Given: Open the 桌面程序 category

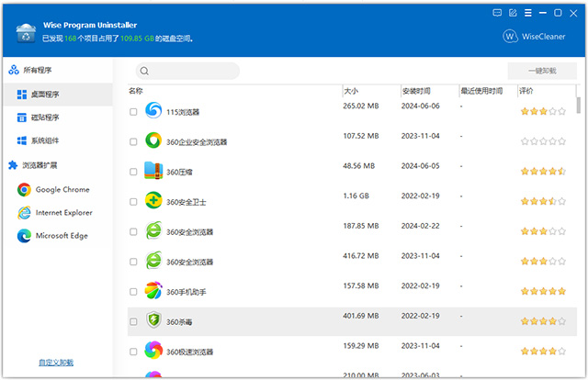Looking at the screenshot, I should (x=58, y=95).
